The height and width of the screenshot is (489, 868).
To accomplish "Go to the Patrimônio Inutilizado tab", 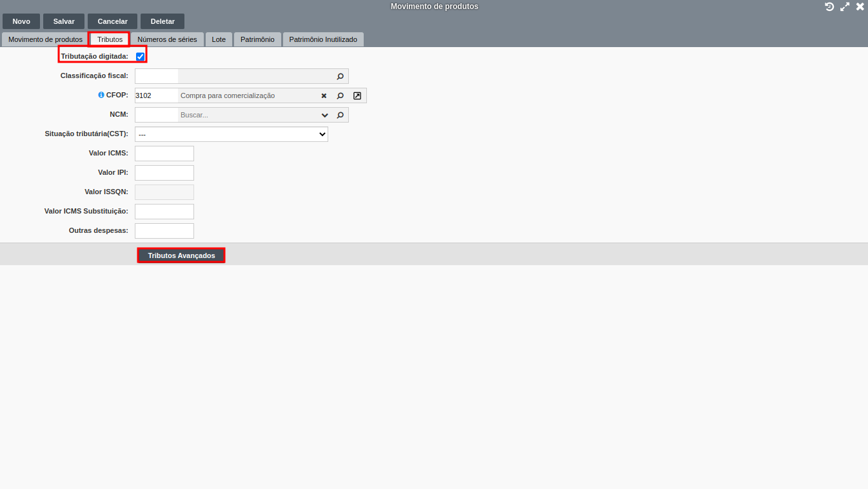I will click(322, 39).
